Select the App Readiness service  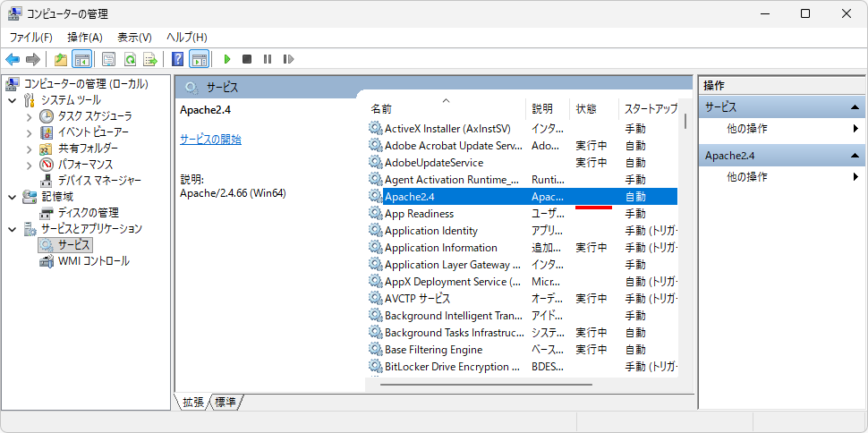tap(522, 214)
